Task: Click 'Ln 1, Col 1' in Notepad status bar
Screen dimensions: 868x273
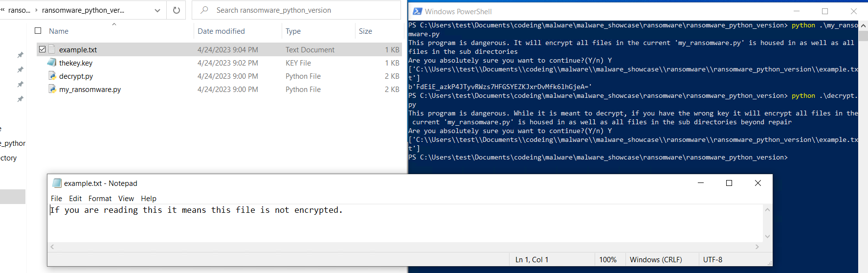Action: coord(532,259)
